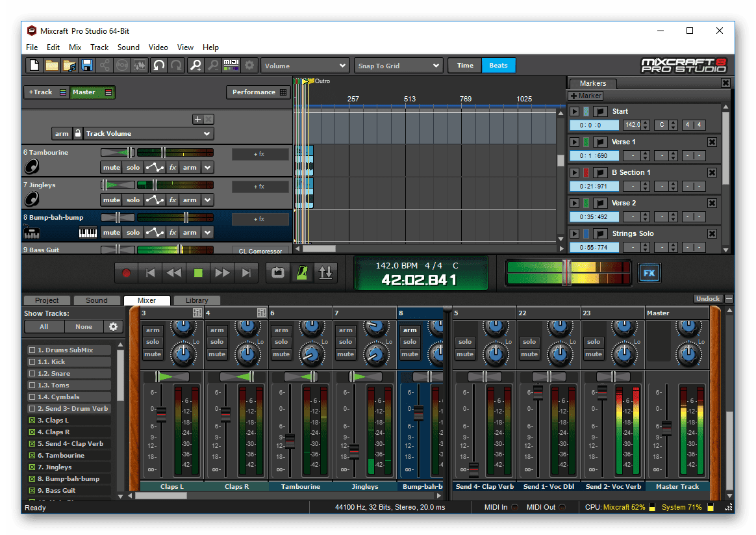Viewport: 756px width, 535px height.
Task: Play from the Verse 1 marker
Action: 574,142
